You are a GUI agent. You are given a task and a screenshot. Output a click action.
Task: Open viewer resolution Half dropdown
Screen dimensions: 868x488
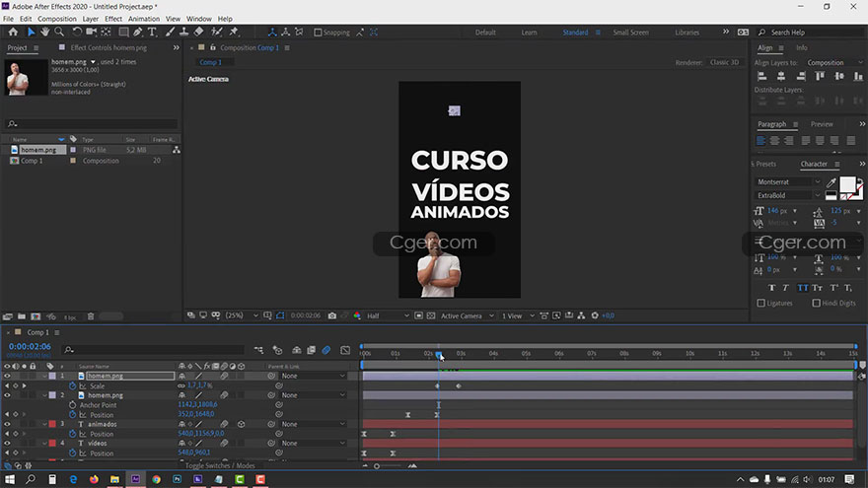[387, 315]
